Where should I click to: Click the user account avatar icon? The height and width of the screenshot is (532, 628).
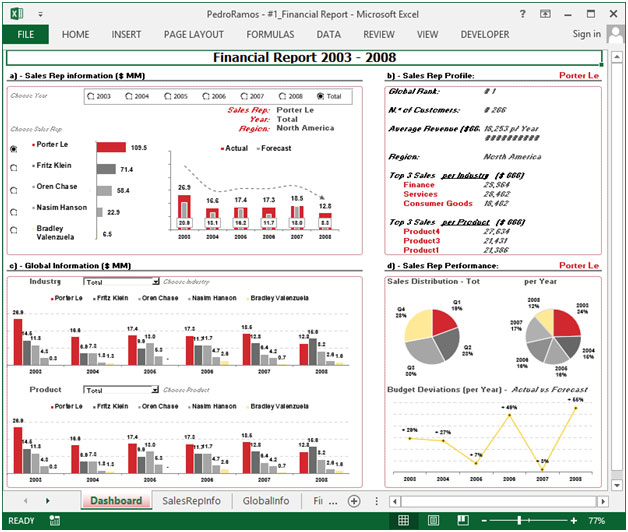click(616, 34)
